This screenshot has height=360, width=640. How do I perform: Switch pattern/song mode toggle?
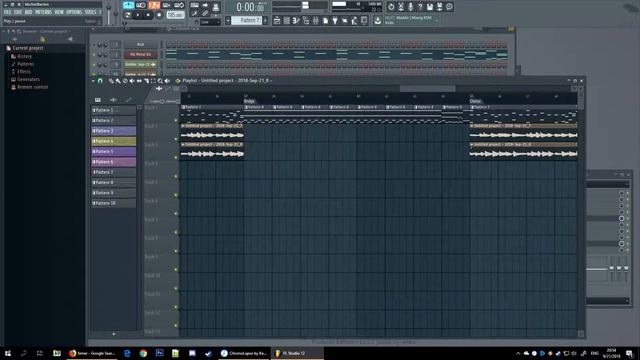[127, 15]
